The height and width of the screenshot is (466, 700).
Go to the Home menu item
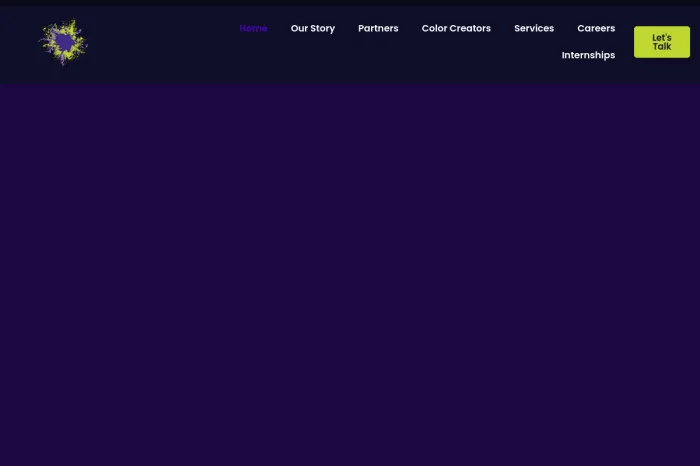pyautogui.click(x=253, y=28)
